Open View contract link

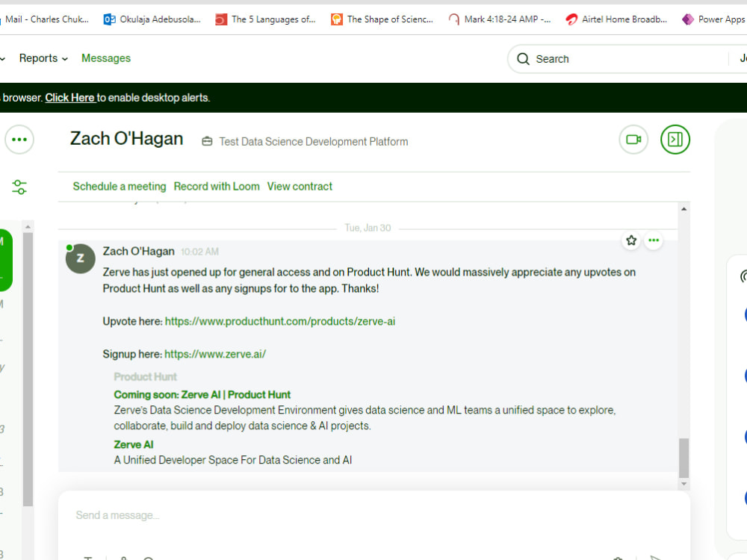click(300, 187)
